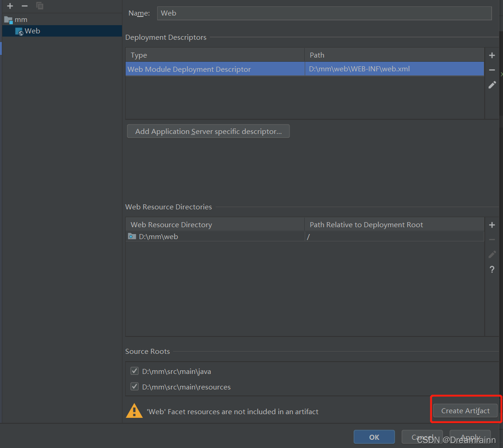This screenshot has height=448, width=503.
Task: Click Add Application Server specific descriptor button
Action: pyautogui.click(x=208, y=131)
